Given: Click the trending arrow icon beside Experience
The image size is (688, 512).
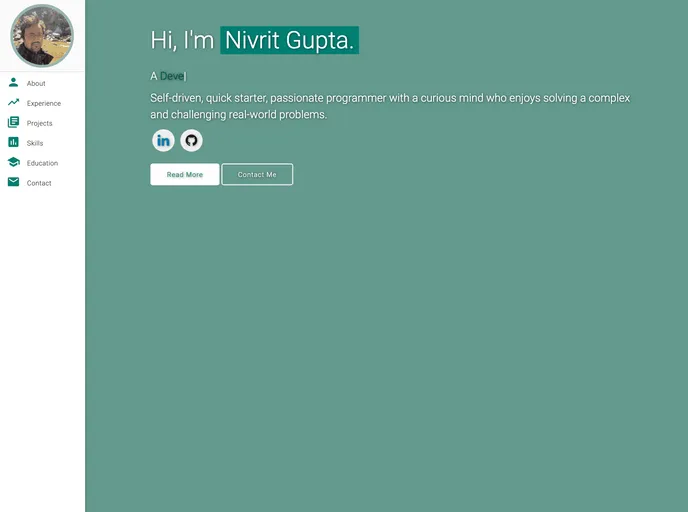Looking at the screenshot, I should [x=13, y=103].
